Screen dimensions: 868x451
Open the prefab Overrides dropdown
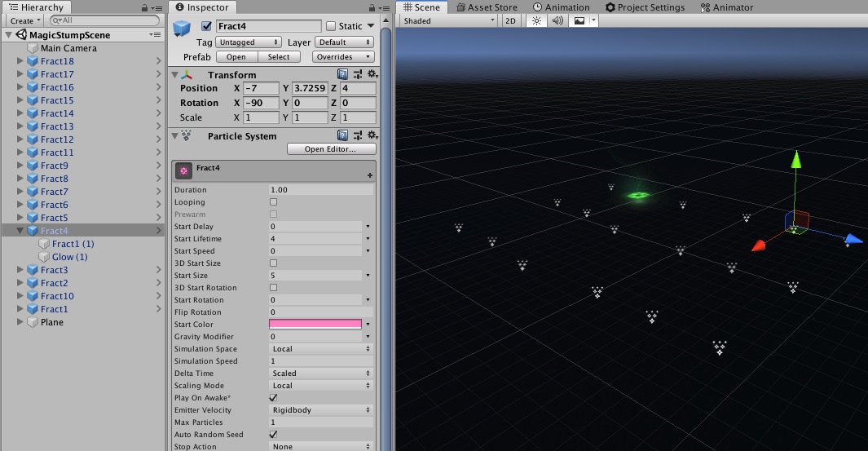pyautogui.click(x=343, y=56)
